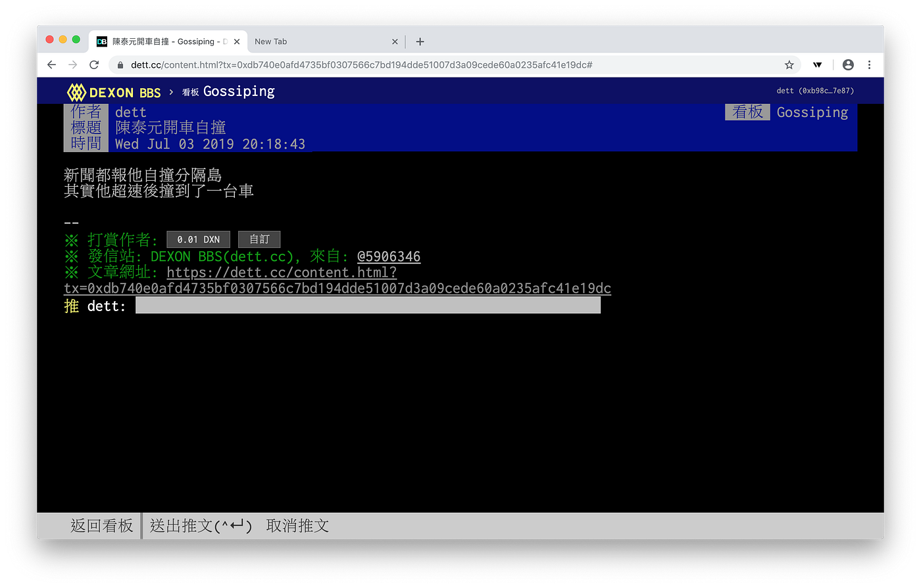Choose 自訂 custom tip amount
Image resolution: width=921 pixels, height=588 pixels.
pos(259,239)
